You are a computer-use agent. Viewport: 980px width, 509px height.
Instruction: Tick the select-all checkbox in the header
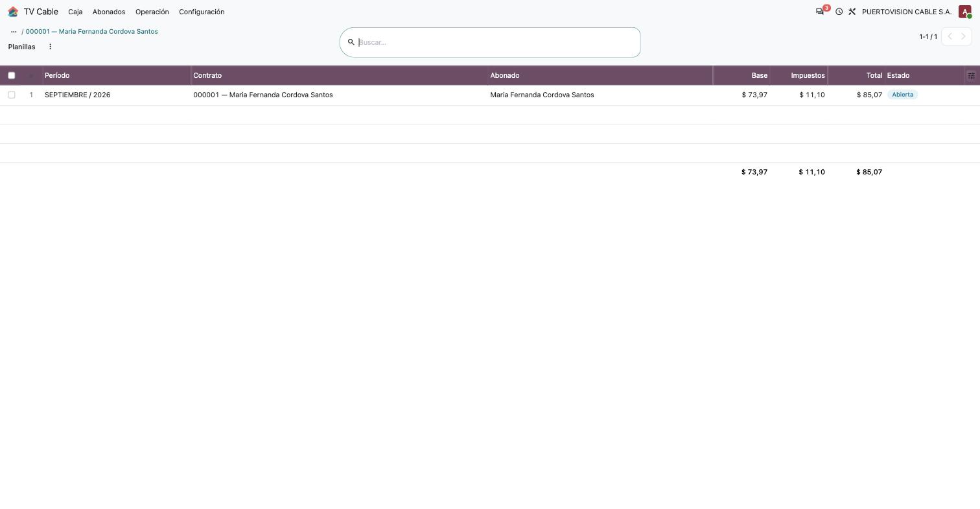[x=12, y=76]
